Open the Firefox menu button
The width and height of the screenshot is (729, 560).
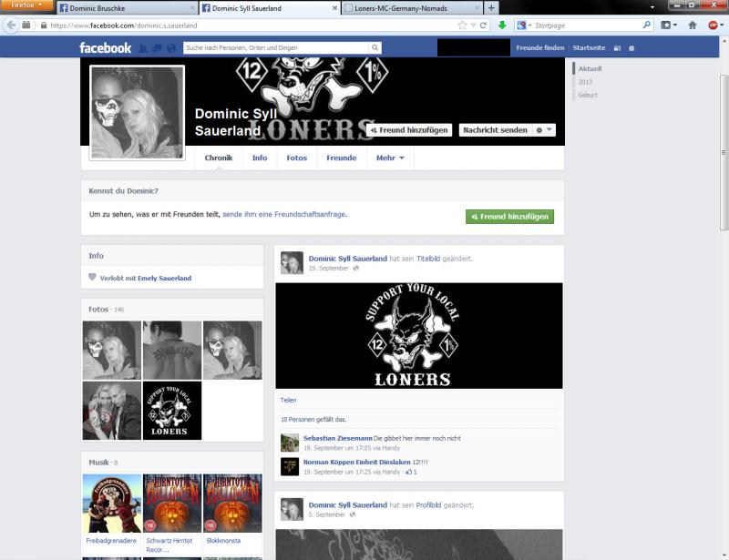(x=27, y=5)
